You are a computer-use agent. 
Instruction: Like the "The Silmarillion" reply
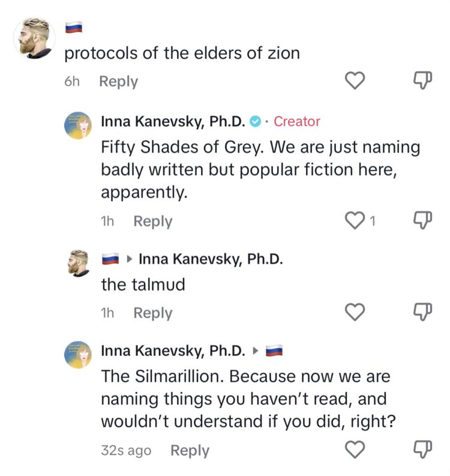point(356,450)
